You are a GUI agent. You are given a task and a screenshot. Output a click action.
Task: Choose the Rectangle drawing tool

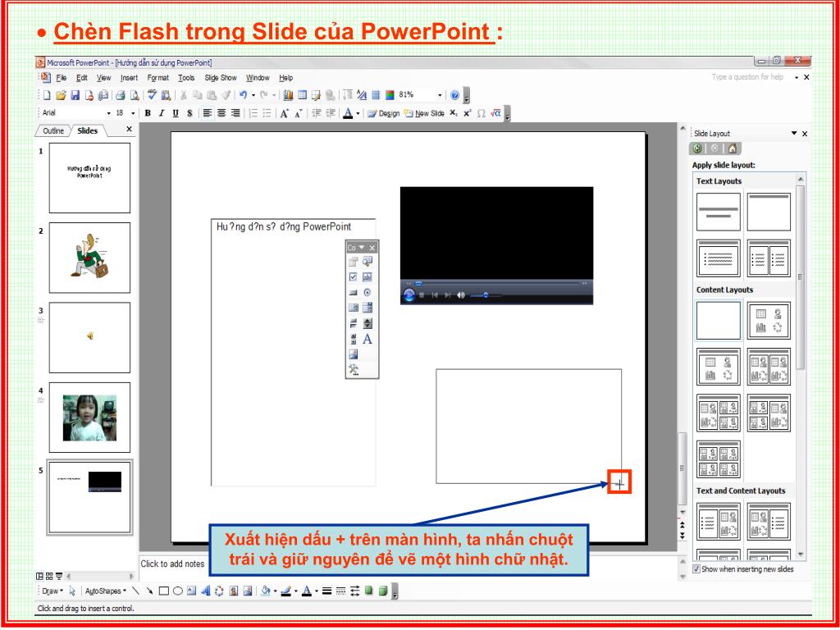tap(164, 591)
